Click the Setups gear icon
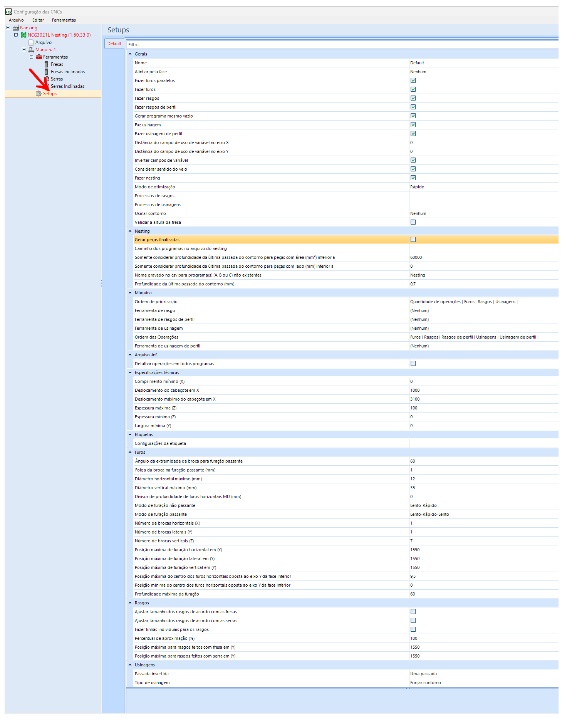The height and width of the screenshot is (728, 562). point(39,94)
